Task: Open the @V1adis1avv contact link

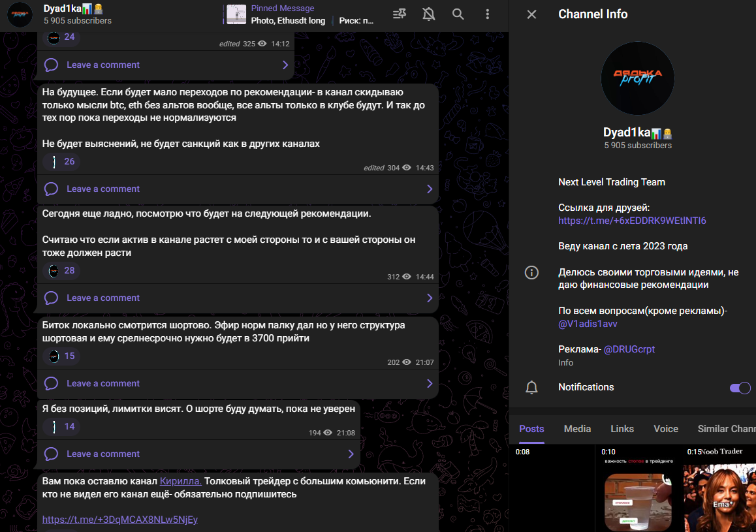Action: pyautogui.click(x=588, y=324)
